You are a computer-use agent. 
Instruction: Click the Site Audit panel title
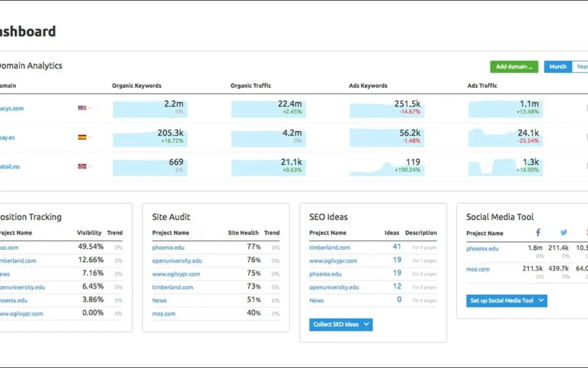pyautogui.click(x=171, y=217)
